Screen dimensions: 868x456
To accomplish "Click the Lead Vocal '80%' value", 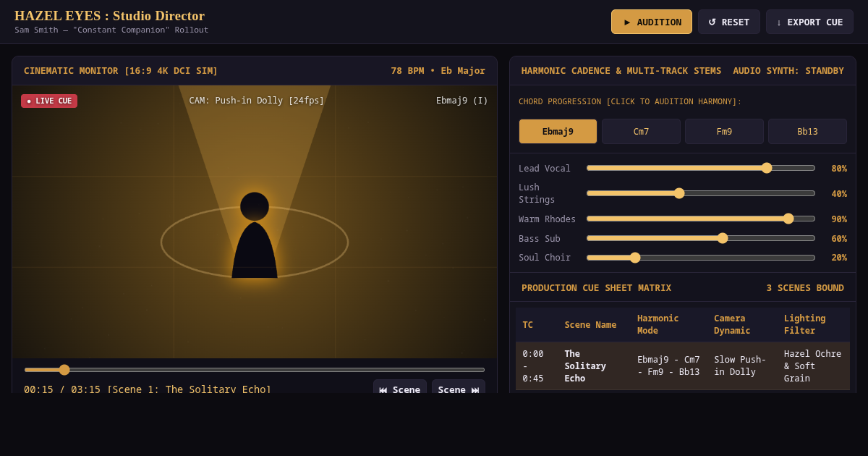I will pos(839,168).
